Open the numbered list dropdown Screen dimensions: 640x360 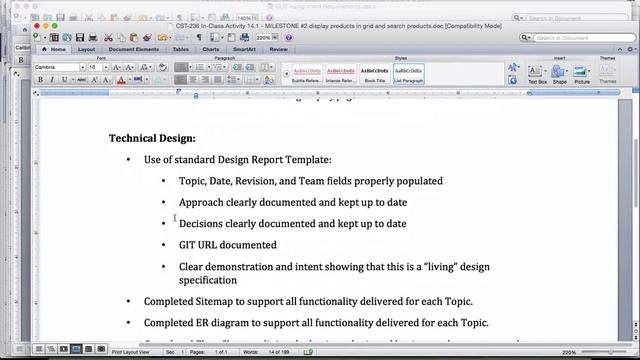pyautogui.click(x=209, y=67)
